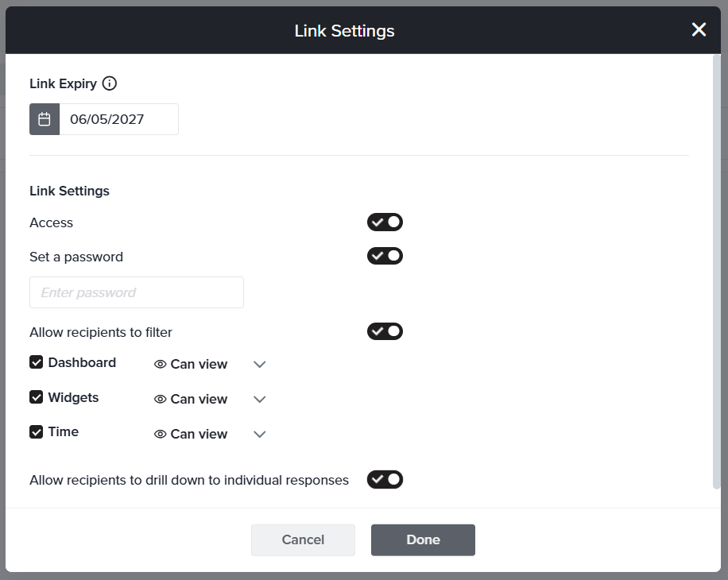Toggle drill down to individual responses
728x580 pixels.
coord(385,479)
